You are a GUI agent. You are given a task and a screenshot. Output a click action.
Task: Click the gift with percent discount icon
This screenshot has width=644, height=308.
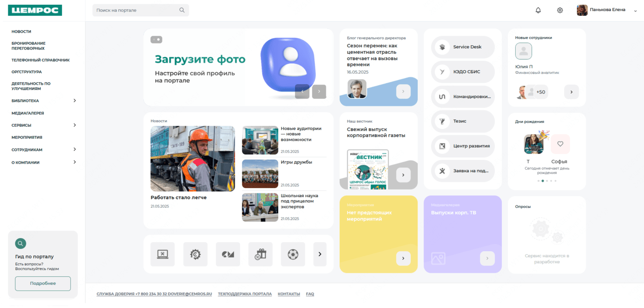tap(260, 254)
